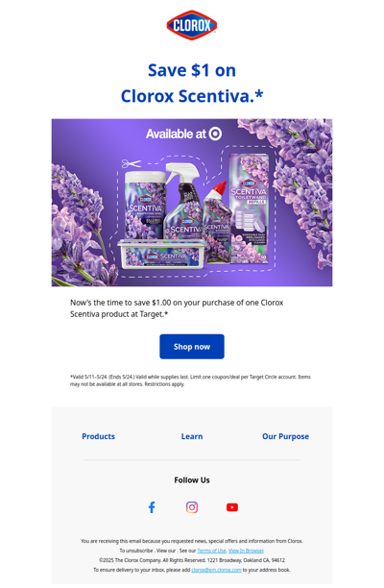The height and width of the screenshot is (588, 384).
Task: Click the Clorox logo at the top
Action: [192, 25]
